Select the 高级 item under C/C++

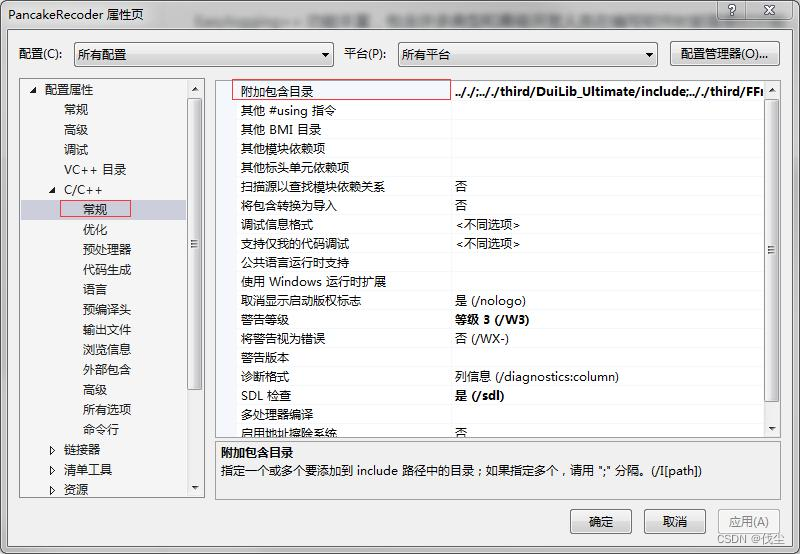[95, 390]
